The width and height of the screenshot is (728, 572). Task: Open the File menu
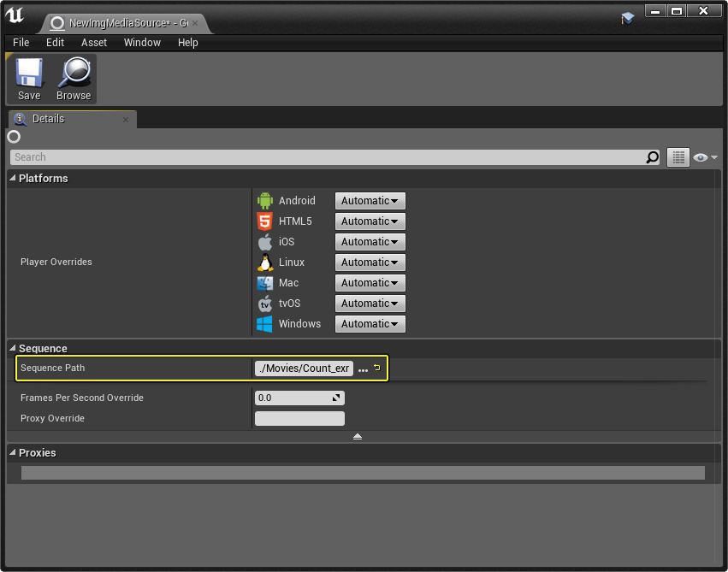point(21,42)
